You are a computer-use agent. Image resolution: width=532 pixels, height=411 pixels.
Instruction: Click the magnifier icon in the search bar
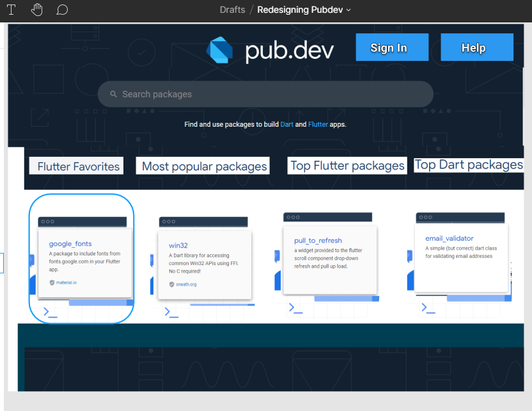pyautogui.click(x=113, y=93)
